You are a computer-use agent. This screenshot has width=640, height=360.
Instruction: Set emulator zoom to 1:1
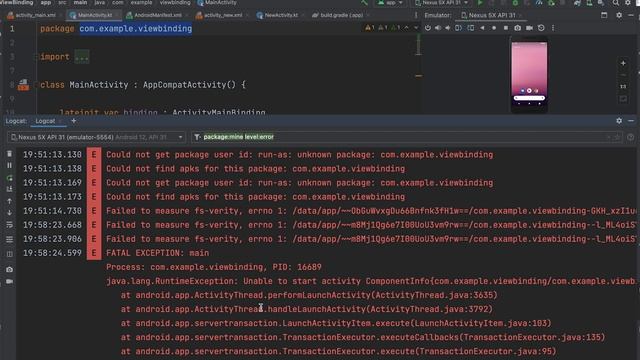coord(623,87)
